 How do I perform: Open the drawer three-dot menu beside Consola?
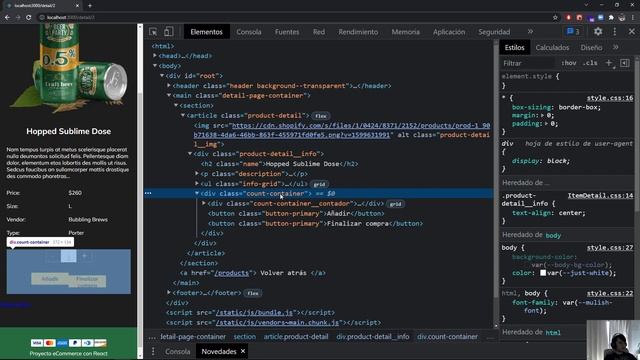(153, 351)
